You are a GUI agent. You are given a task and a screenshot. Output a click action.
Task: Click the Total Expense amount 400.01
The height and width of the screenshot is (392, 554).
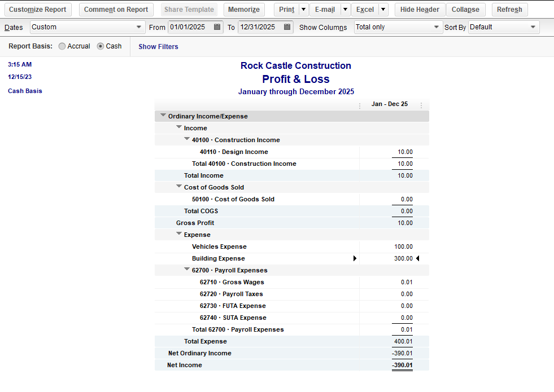(403, 342)
